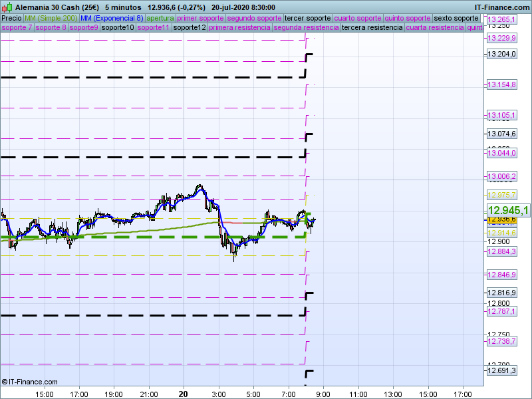
Task: Select the primer soporte legend label
Action: tap(201, 18)
